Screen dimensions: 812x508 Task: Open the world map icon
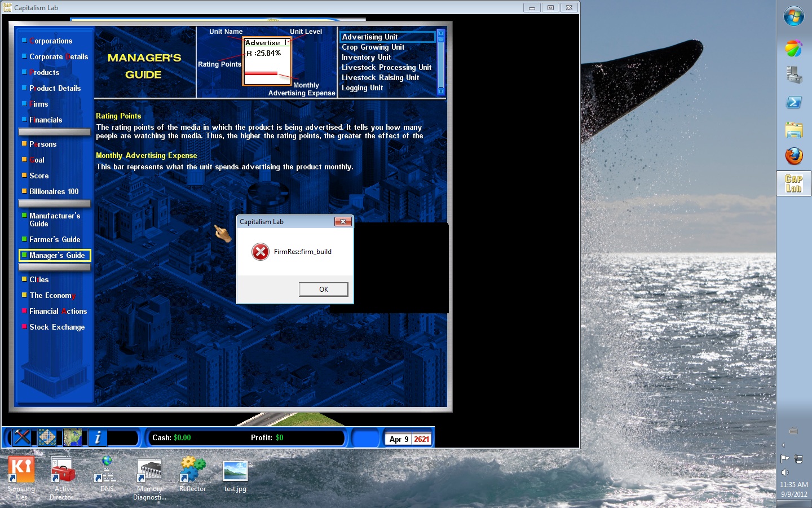(x=72, y=437)
